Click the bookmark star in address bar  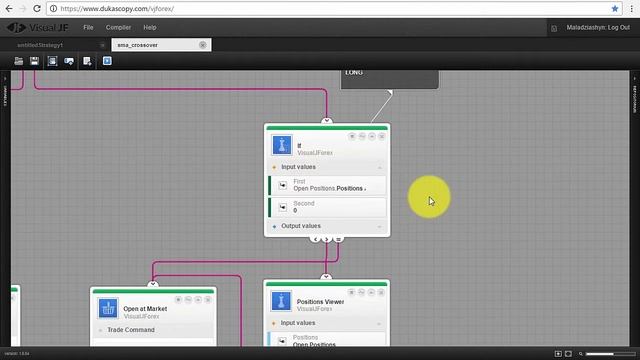[615, 9]
